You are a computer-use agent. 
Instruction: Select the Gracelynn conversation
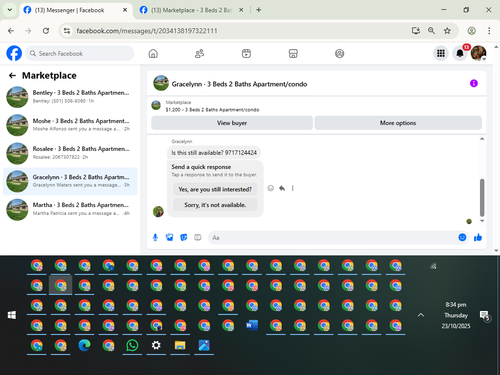tap(70, 181)
